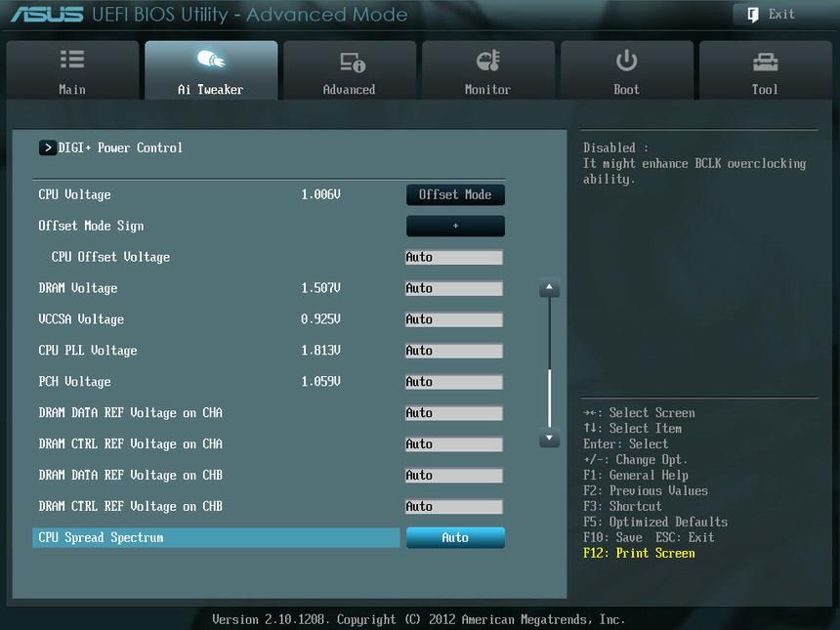Image resolution: width=840 pixels, height=630 pixels.
Task: Select the CPU Offset Voltage label
Action: pyautogui.click(x=110, y=257)
